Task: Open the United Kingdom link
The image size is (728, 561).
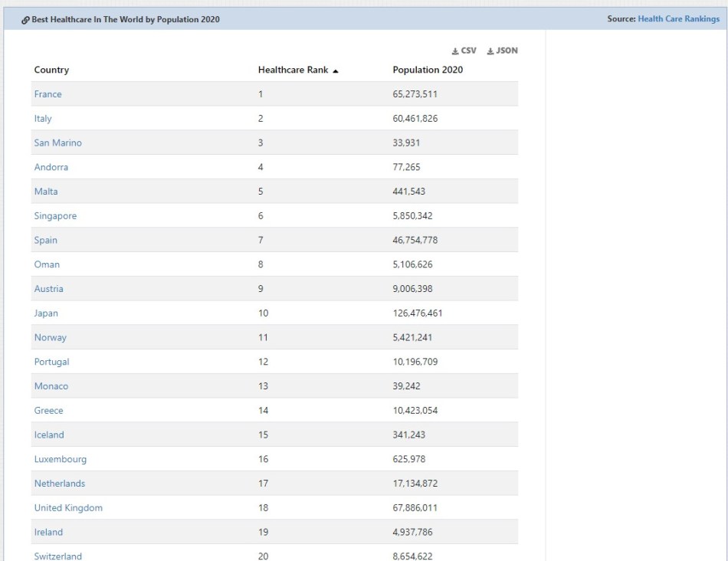Action: (x=68, y=508)
